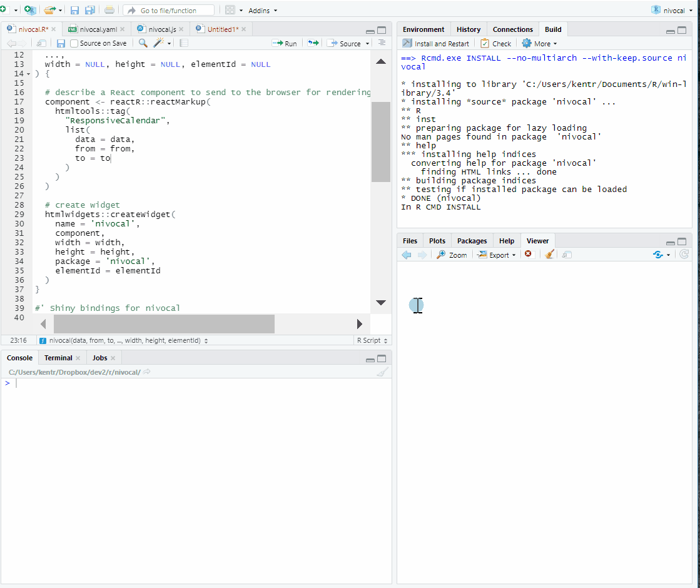Switch to the nivocal.yaml tab
Image resolution: width=700 pixels, height=588 pixels.
pyautogui.click(x=98, y=29)
